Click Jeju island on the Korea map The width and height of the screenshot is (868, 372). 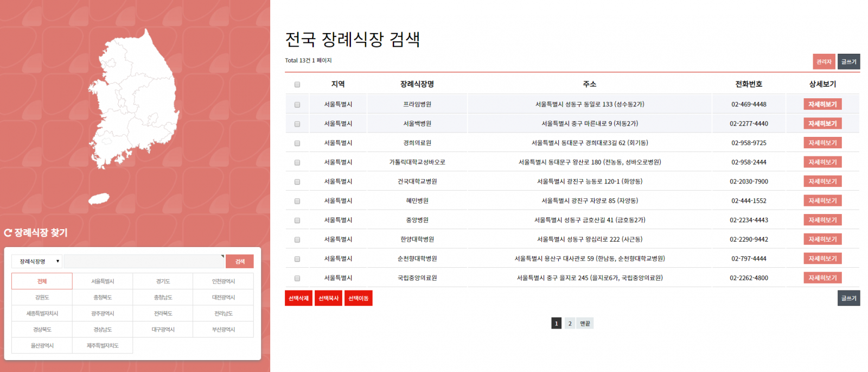(x=99, y=199)
